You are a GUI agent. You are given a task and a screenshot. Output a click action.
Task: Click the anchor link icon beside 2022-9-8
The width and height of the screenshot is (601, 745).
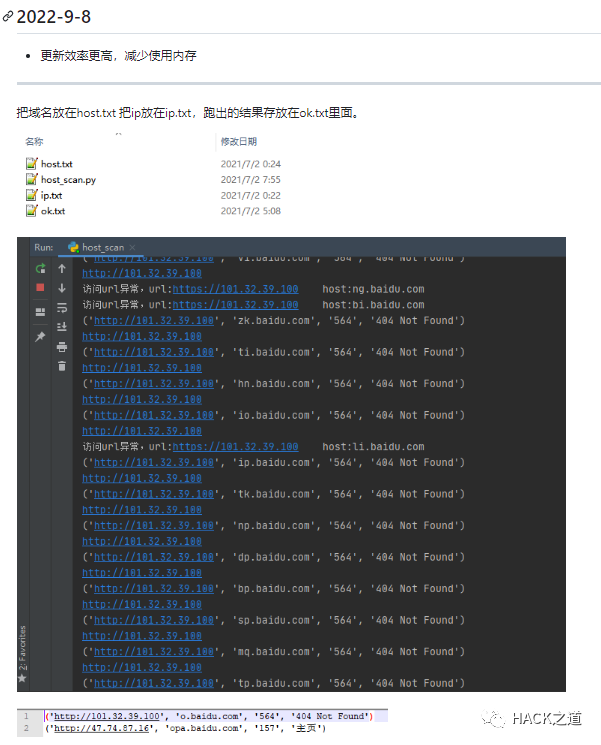7,17
